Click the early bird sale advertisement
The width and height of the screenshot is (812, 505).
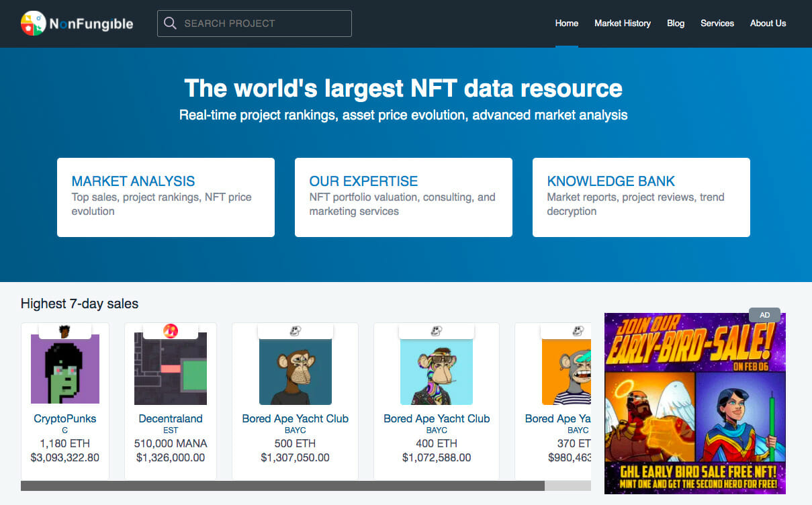694,402
